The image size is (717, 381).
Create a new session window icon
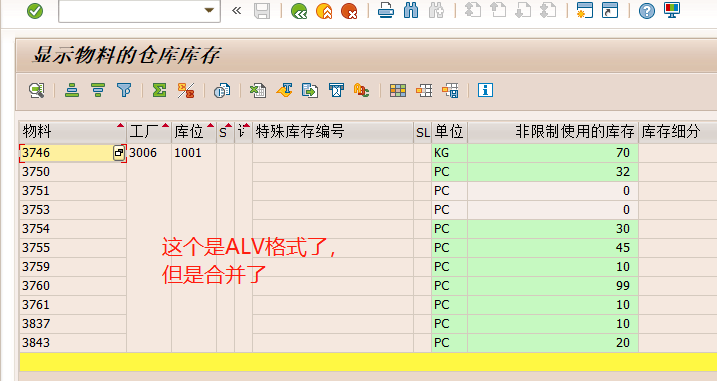point(585,10)
